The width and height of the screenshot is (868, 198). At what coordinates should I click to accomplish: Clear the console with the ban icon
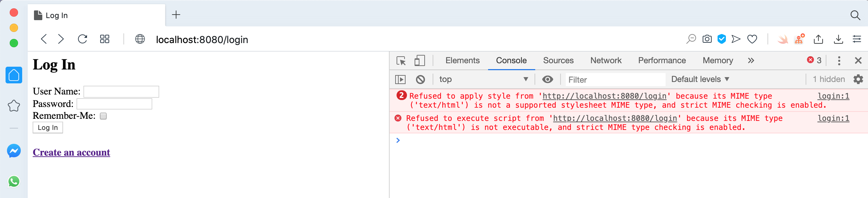click(420, 80)
